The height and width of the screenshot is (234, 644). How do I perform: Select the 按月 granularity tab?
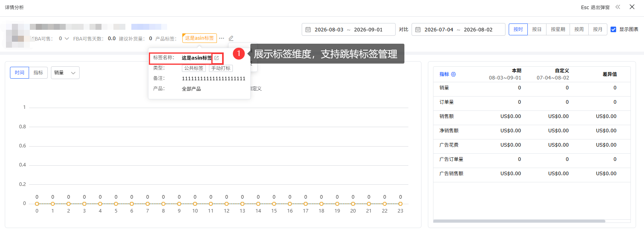point(598,29)
